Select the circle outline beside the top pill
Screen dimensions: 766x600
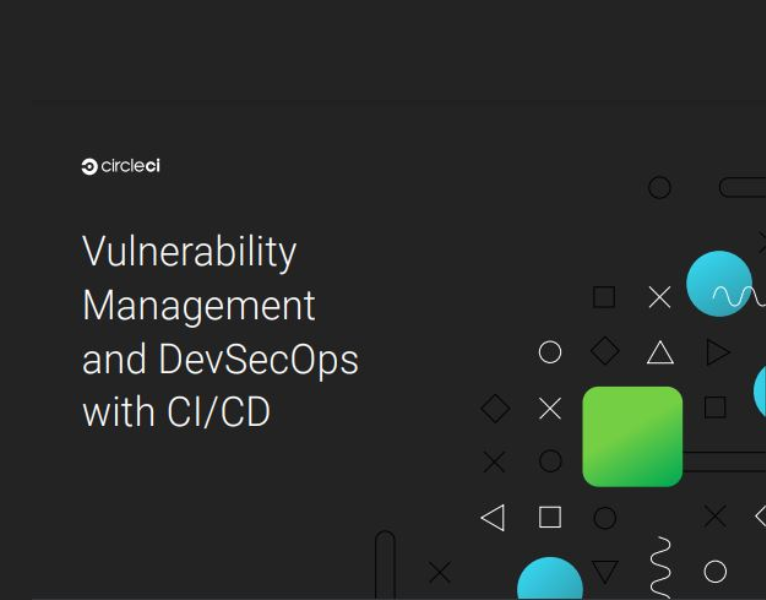coord(660,187)
